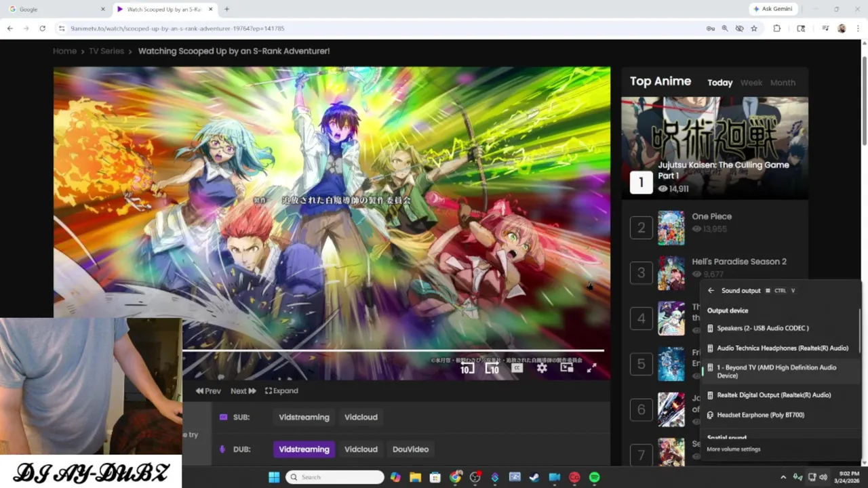
Task: Open a new browser tab
Action: click(226, 9)
